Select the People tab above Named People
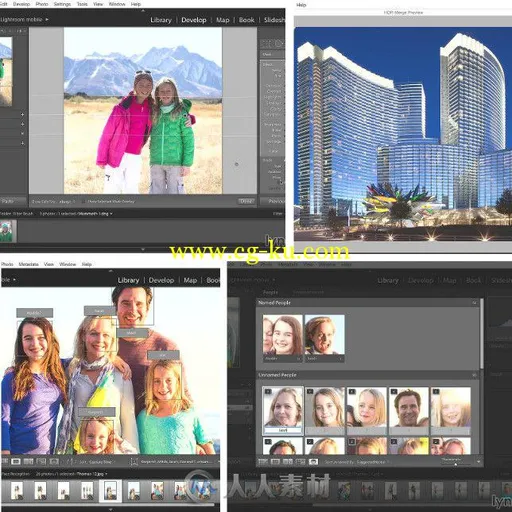The image size is (512, 512). click(270, 292)
